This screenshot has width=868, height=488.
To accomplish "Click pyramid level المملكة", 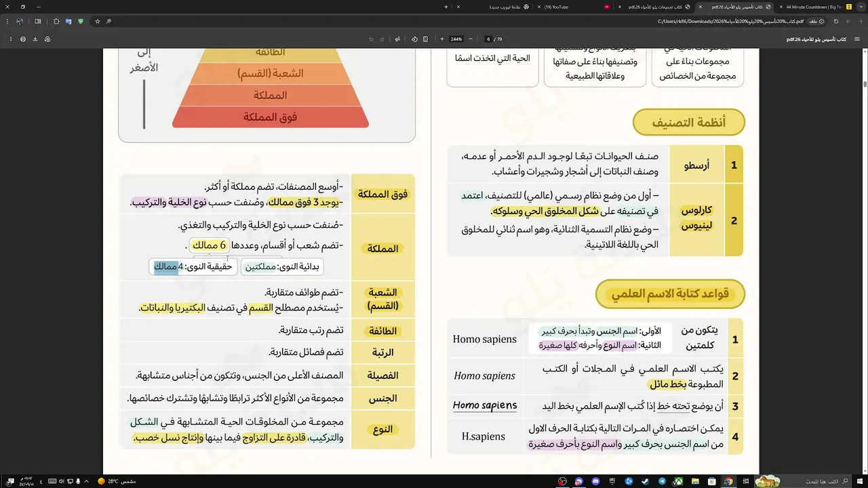I will [x=270, y=96].
